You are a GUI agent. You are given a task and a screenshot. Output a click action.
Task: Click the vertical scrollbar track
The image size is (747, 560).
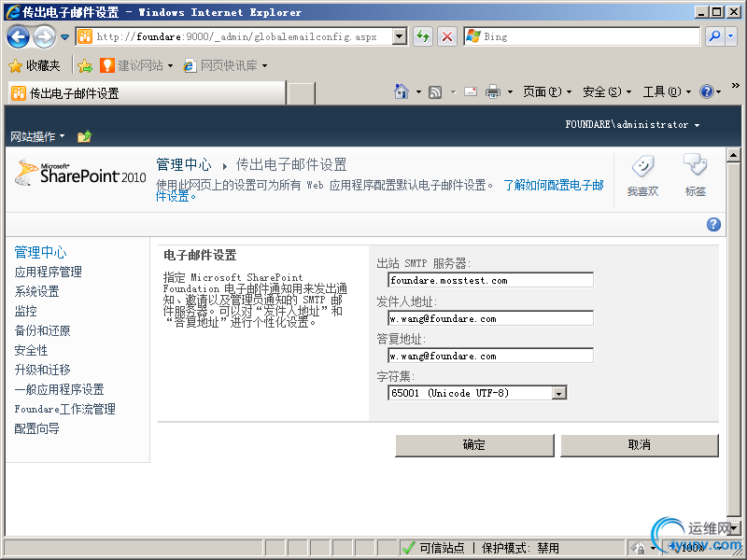coord(733,341)
